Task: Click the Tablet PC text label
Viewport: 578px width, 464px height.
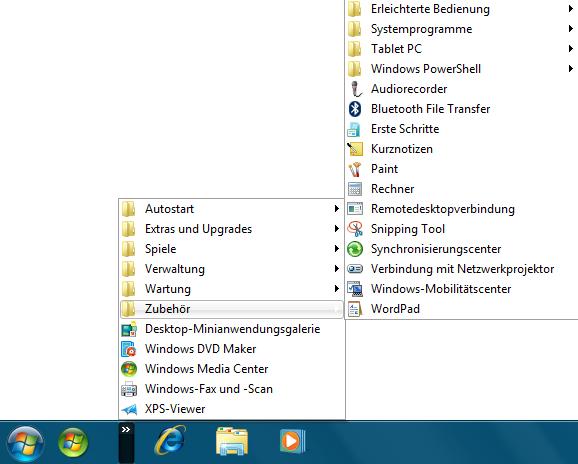Action: (x=396, y=49)
